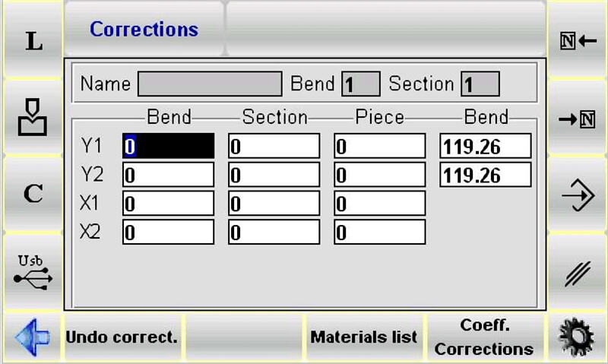Select the X2 Bend correction field

click(168, 233)
